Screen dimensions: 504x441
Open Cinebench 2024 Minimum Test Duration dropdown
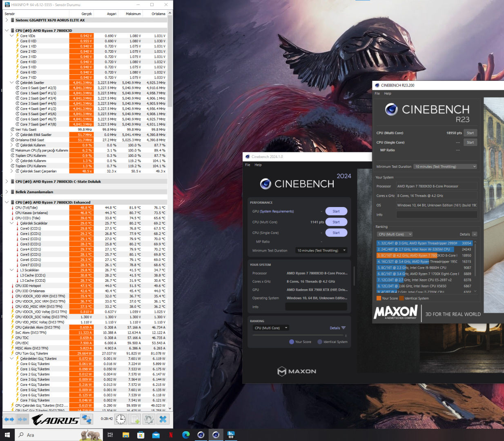321,250
